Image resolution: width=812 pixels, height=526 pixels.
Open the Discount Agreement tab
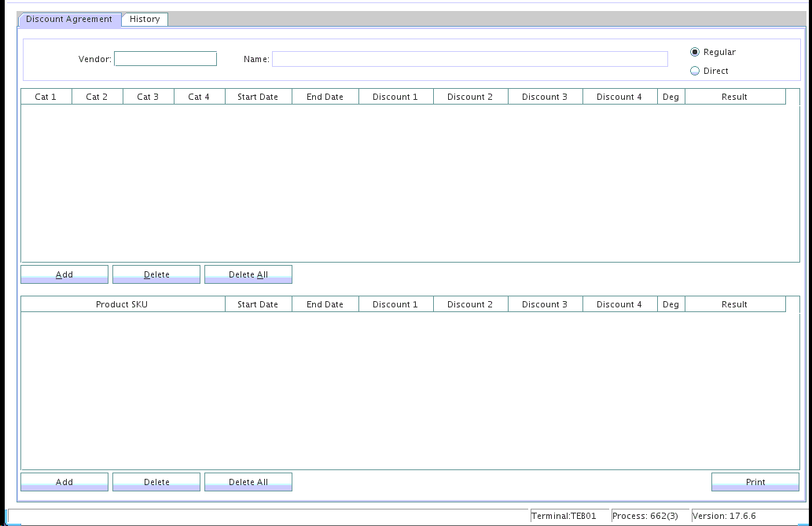click(69, 20)
